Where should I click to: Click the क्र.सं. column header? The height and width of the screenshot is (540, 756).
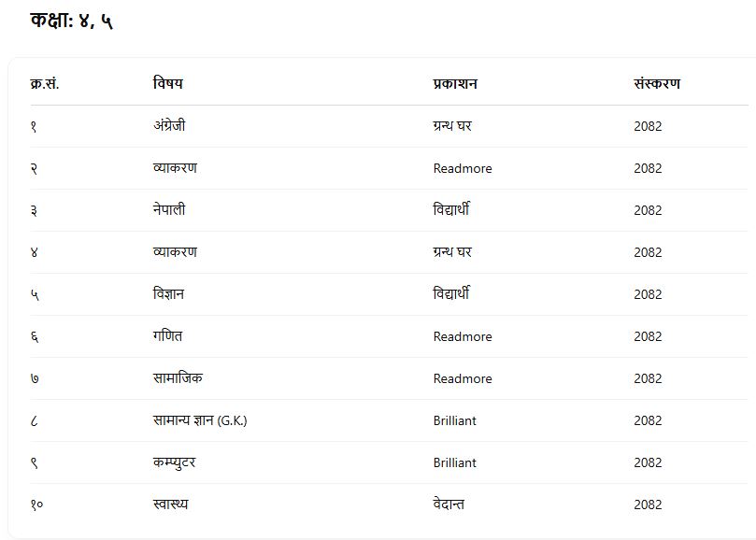[x=45, y=84]
